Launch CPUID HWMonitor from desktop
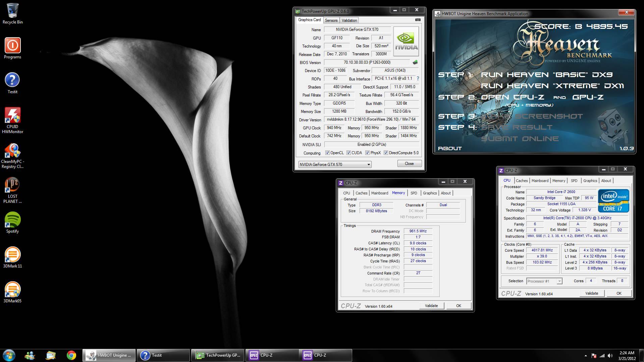Screen dimensions: 644x362 click(x=12, y=120)
